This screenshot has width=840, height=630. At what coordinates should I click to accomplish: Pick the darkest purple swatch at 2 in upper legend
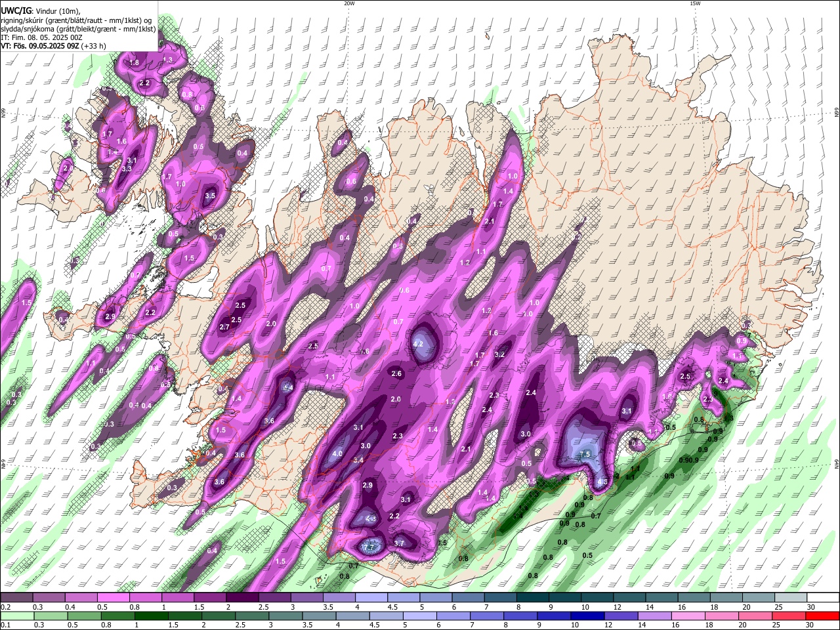click(241, 598)
